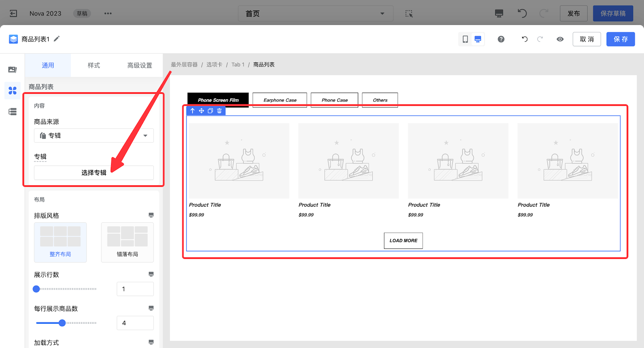Open the media image sidebar icon

pos(12,70)
